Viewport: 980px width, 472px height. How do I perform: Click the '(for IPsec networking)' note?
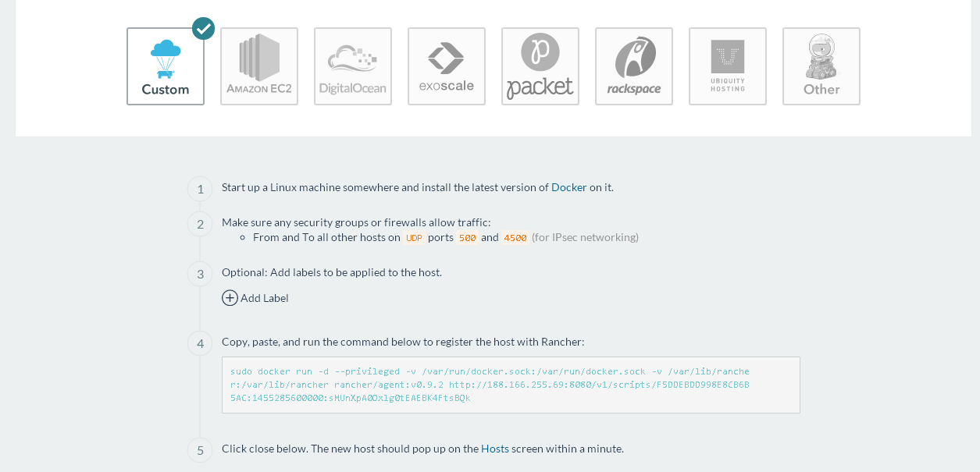point(585,237)
